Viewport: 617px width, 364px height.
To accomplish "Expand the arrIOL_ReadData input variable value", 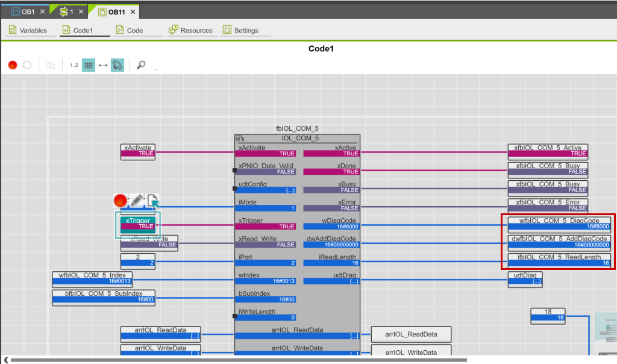I will tap(194, 335).
